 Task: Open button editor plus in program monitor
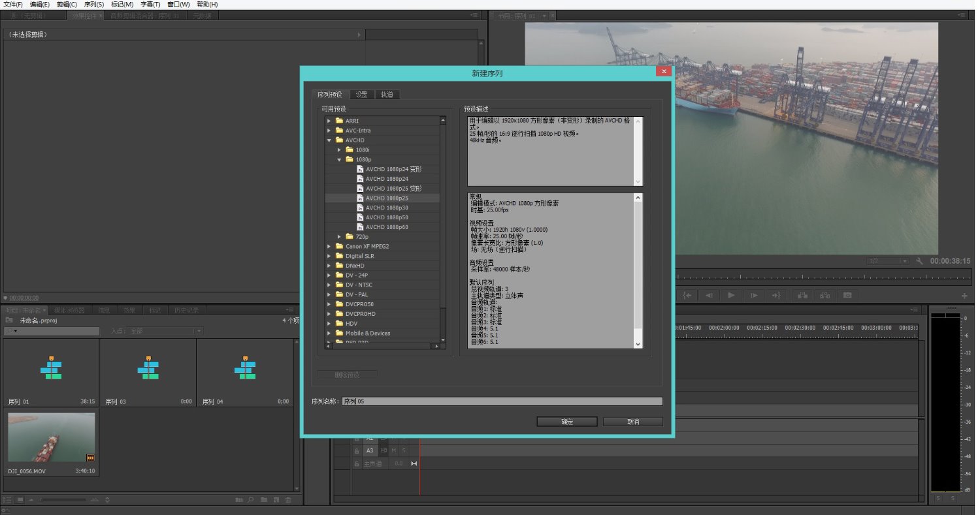tap(964, 296)
